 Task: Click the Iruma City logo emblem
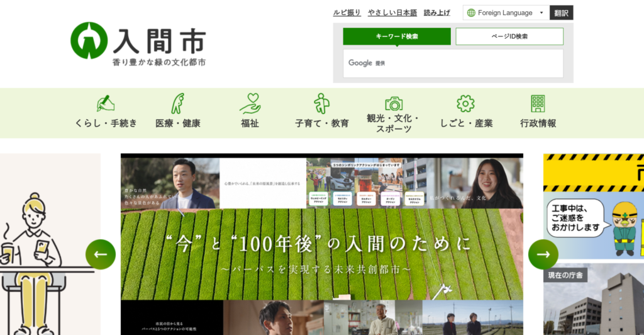point(89,40)
